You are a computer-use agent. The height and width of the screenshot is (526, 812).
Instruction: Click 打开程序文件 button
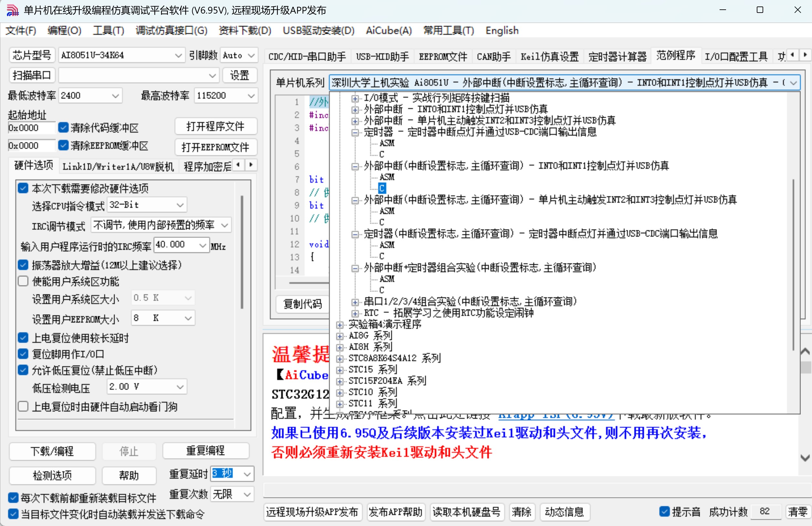pyautogui.click(x=215, y=126)
